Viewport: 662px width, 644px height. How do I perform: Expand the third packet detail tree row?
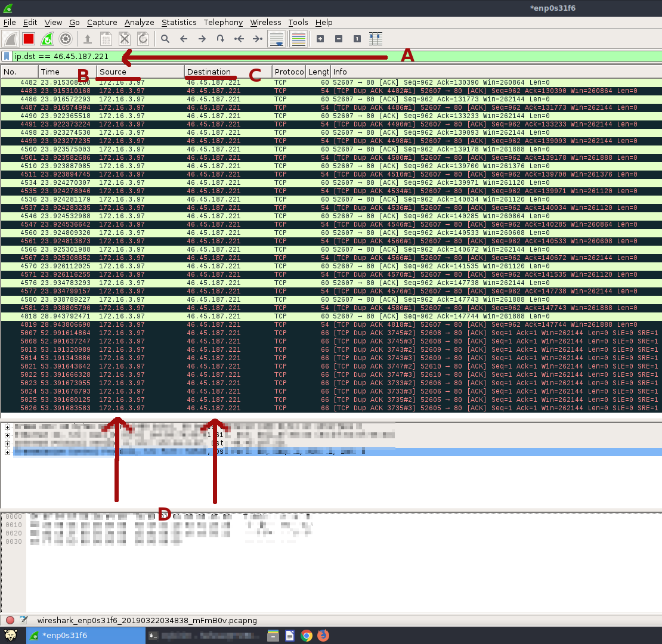7,444
